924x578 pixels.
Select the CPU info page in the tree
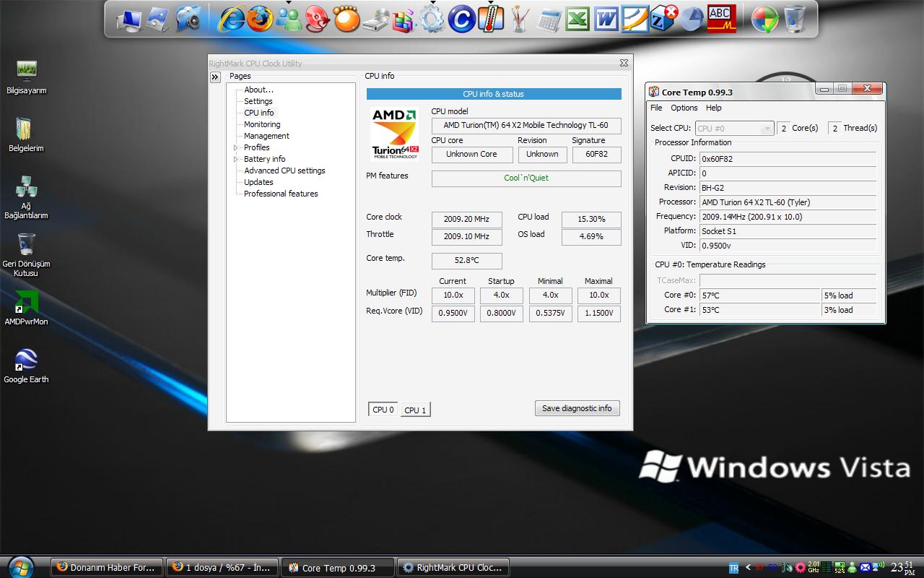pyautogui.click(x=259, y=113)
